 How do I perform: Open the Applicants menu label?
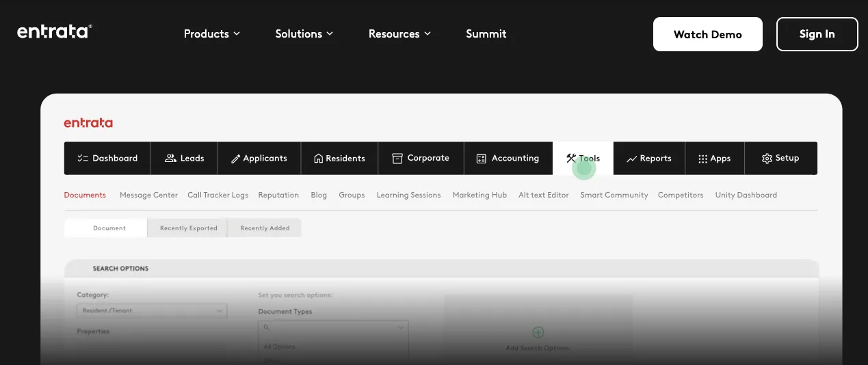pyautogui.click(x=265, y=158)
